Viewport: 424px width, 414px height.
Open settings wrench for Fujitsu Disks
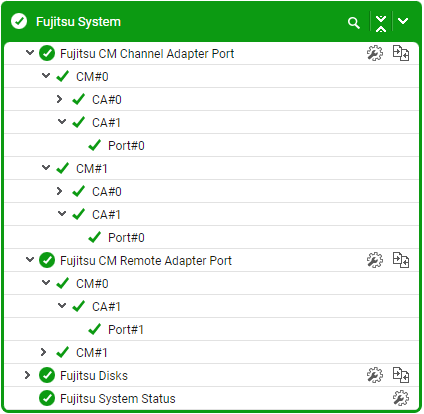click(375, 375)
